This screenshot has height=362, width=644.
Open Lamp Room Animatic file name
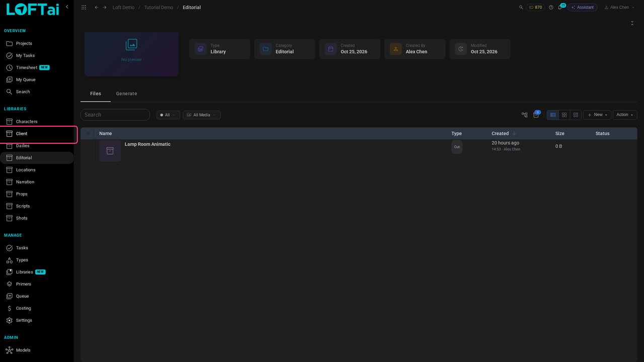coord(147,144)
